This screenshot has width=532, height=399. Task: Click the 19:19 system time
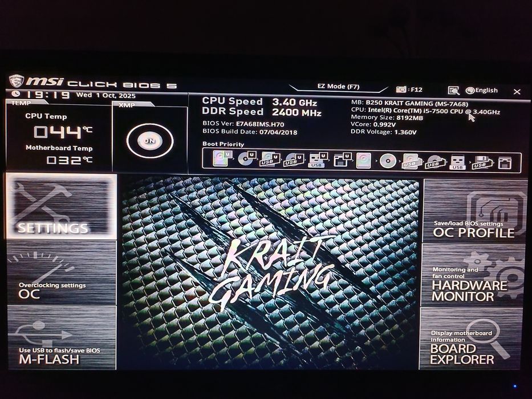pyautogui.click(x=47, y=95)
